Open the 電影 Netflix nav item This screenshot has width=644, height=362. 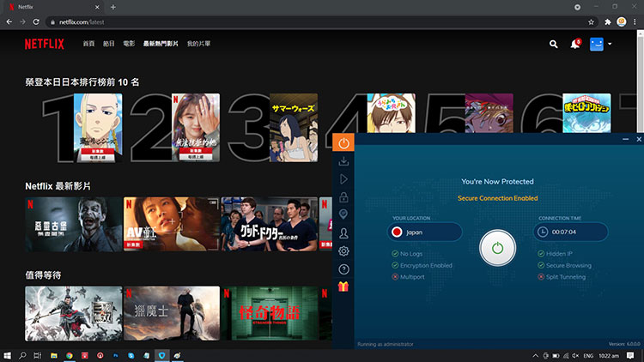[129, 44]
